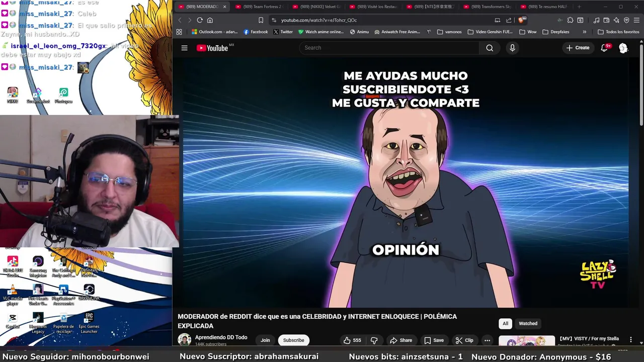
Task: Open Todos los favoritos folder
Action: pos(618,32)
